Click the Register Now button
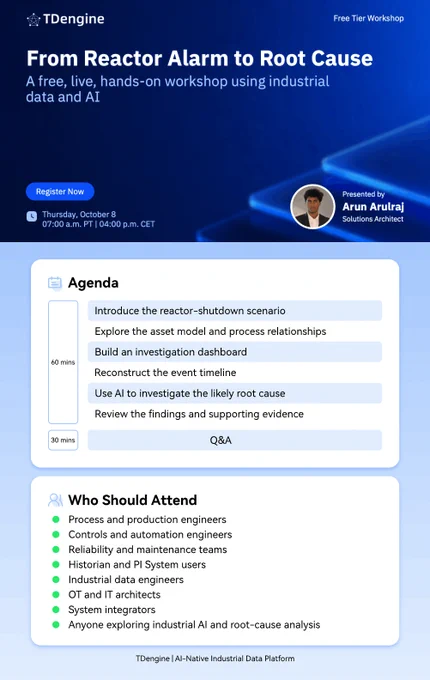 click(x=60, y=192)
